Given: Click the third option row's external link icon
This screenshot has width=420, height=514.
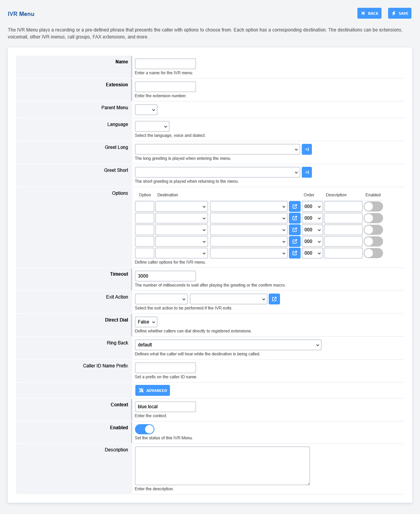Looking at the screenshot, I should 294,230.
